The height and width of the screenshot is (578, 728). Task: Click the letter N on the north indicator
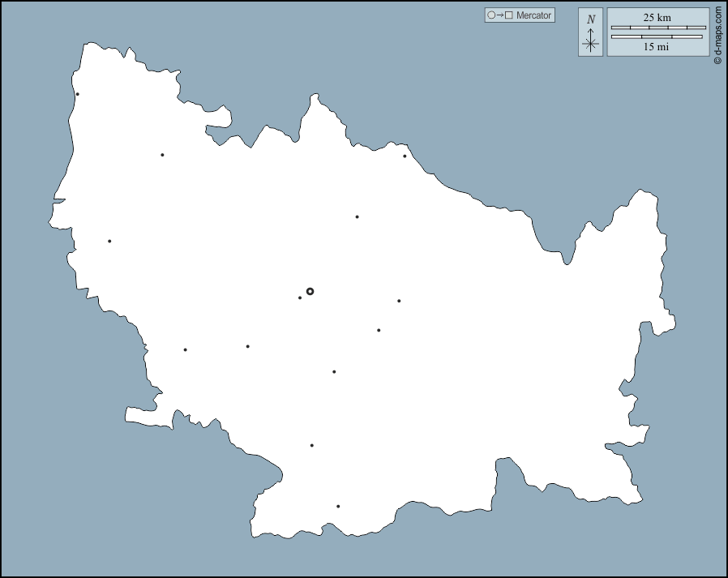coord(591,19)
